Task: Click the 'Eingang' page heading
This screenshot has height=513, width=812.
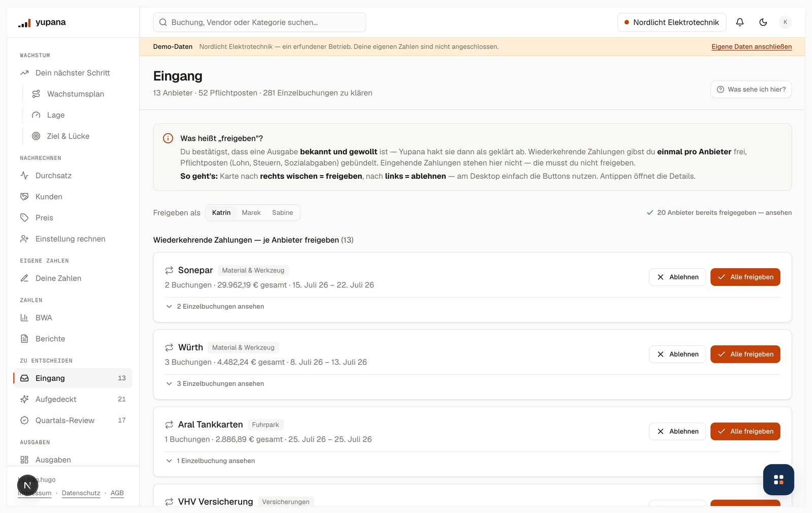Action: point(178,76)
